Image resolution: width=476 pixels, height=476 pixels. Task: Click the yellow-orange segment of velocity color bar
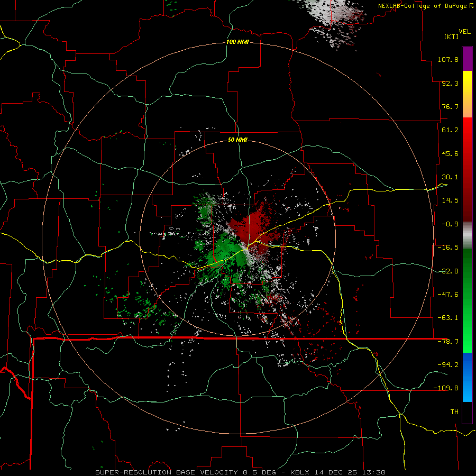pyautogui.click(x=467, y=94)
